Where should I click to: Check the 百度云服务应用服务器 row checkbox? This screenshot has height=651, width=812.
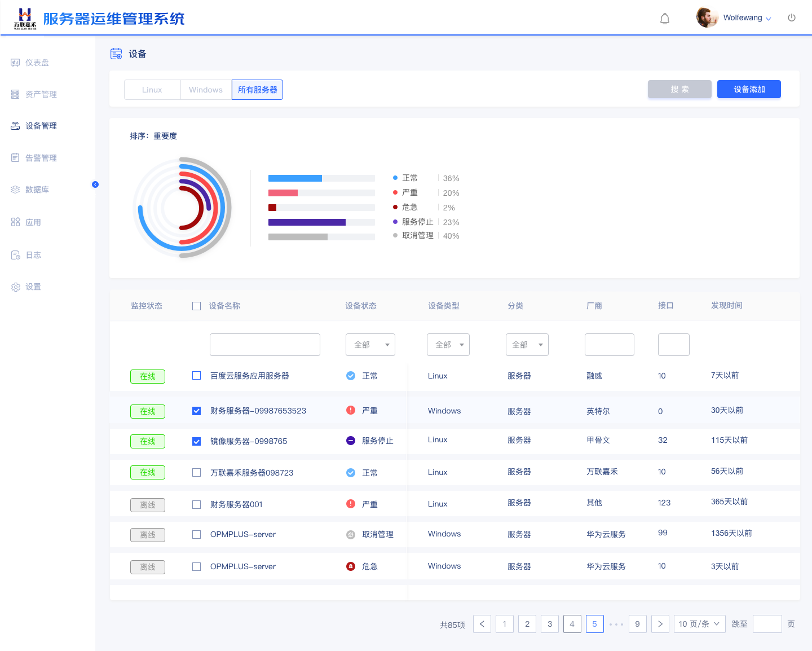[x=196, y=376]
